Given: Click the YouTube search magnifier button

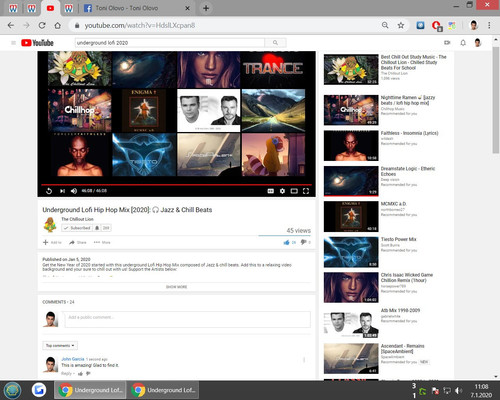Looking at the screenshot, I should [275, 43].
